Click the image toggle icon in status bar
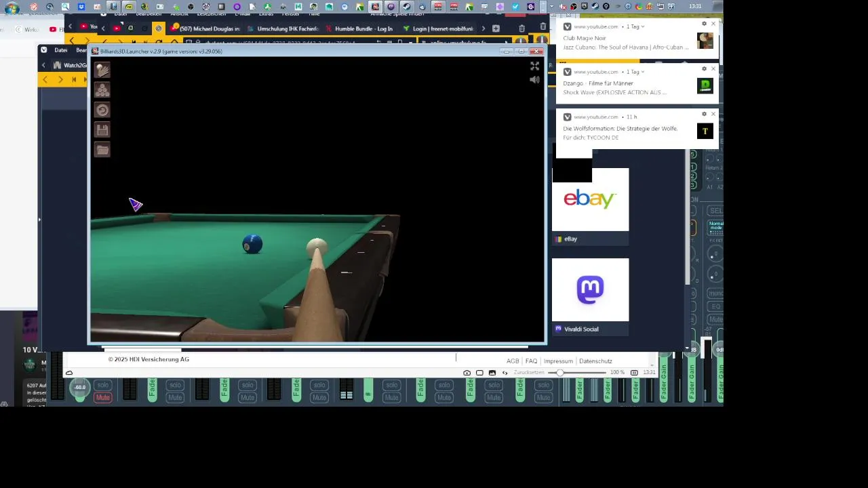The width and height of the screenshot is (868, 488). (x=492, y=373)
